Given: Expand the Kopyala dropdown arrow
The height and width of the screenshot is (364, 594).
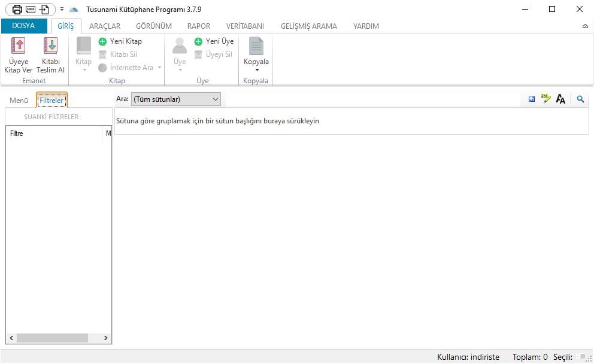Looking at the screenshot, I should pyautogui.click(x=257, y=69).
